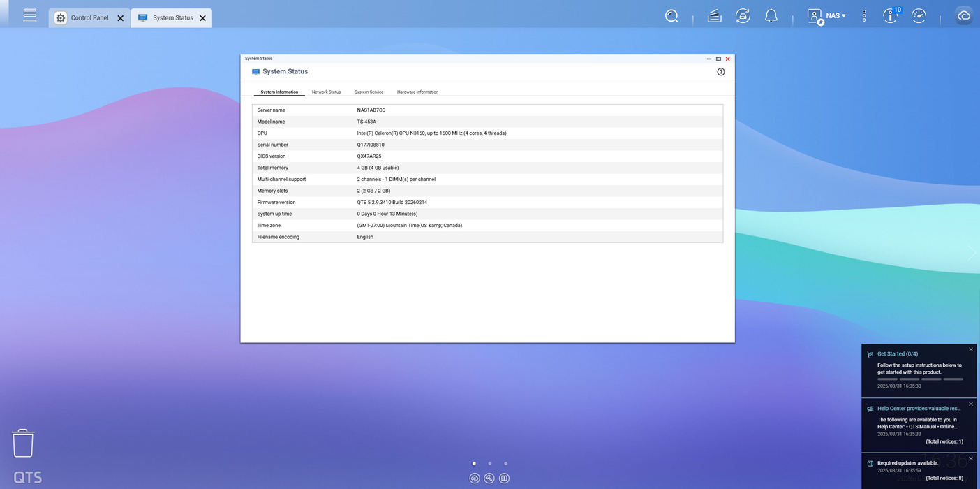The width and height of the screenshot is (980, 489).
Task: Open the Help Center notification title
Action: (919, 408)
